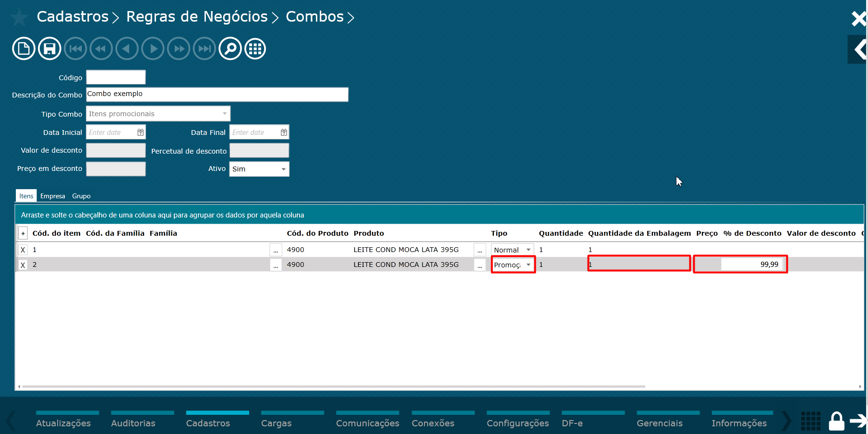This screenshot has width=868, height=434.
Task: Click the 99,99 discount percent cell
Action: coord(751,265)
